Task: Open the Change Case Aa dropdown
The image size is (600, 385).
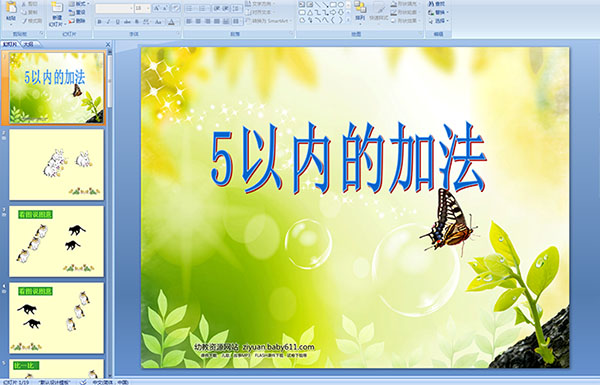Action: (159, 22)
